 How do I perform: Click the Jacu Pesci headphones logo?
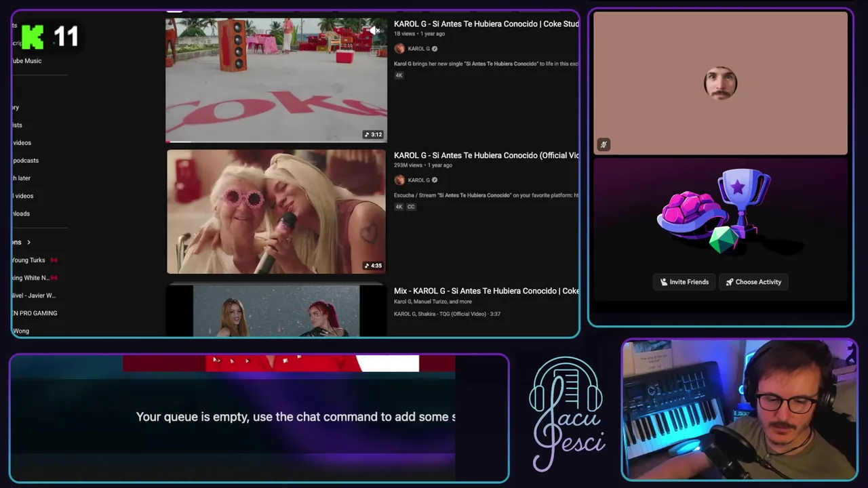pyautogui.click(x=567, y=414)
